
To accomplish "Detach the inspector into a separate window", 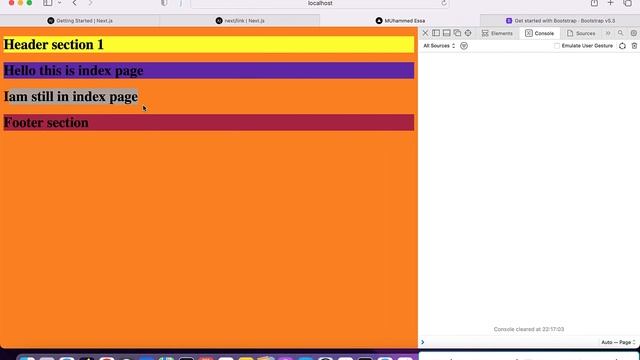I will click(x=457, y=33).
